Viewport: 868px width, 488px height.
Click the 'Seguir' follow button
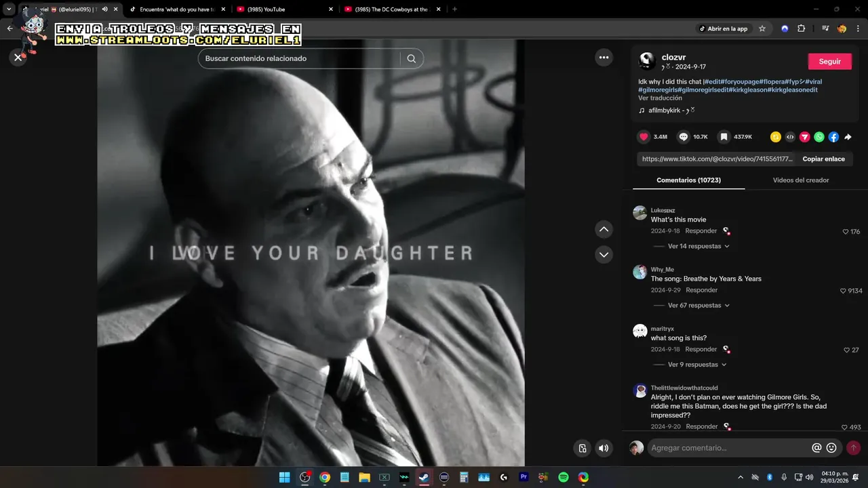(x=829, y=61)
